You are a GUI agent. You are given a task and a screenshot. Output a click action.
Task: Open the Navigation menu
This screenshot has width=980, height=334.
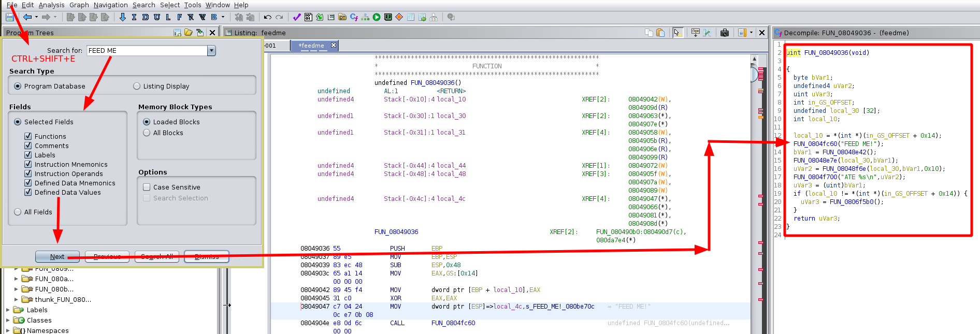click(111, 5)
